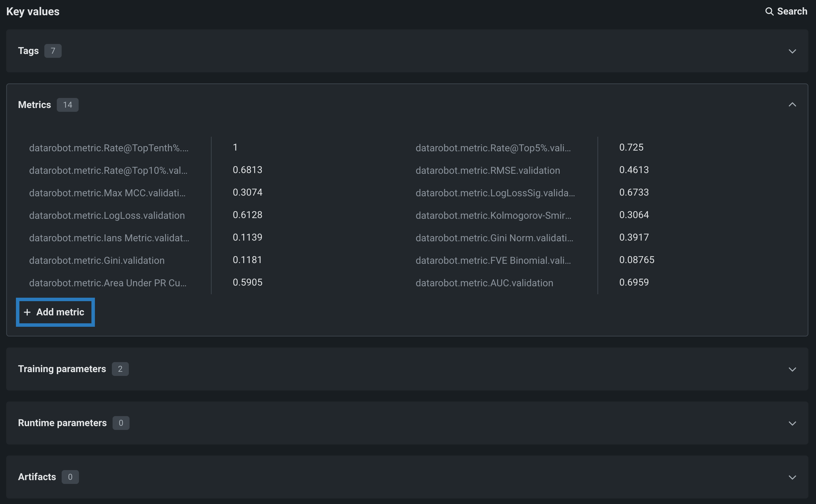816x504 pixels.
Task: Click the plus icon in Add metric
Action: [27, 312]
